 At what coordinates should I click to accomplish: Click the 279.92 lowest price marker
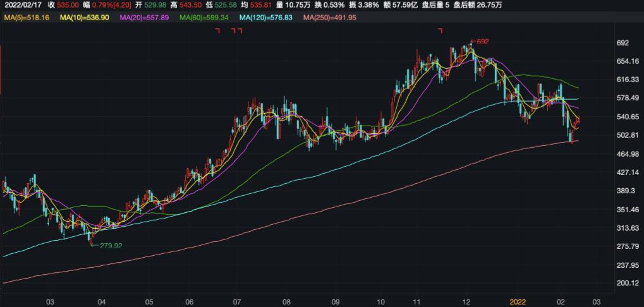coord(106,246)
